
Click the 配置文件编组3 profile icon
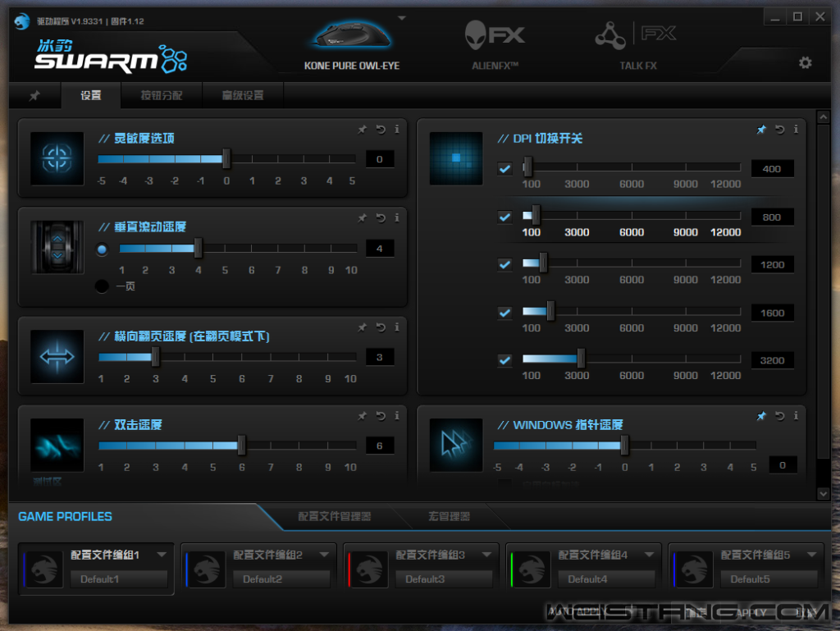pyautogui.click(x=368, y=569)
